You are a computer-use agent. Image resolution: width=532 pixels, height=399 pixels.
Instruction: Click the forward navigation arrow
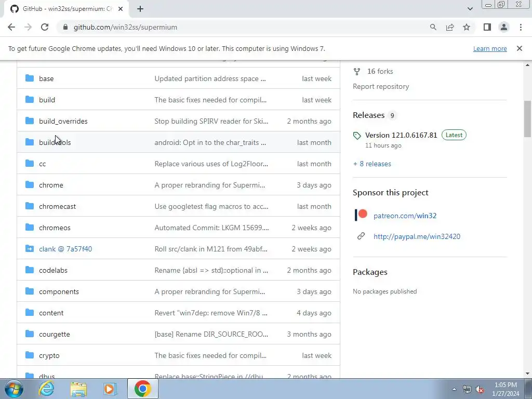(28, 27)
